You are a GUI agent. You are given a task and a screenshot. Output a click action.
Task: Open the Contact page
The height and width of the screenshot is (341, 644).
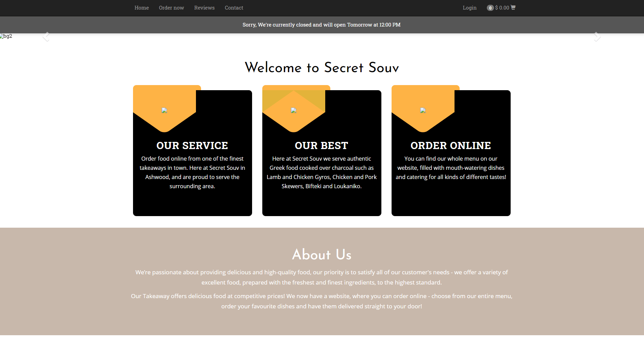pos(234,8)
